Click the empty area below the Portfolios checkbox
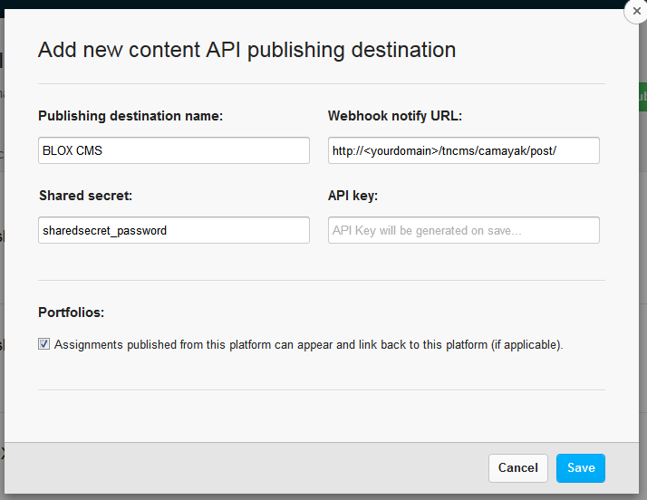The width and height of the screenshot is (647, 500). (321, 370)
